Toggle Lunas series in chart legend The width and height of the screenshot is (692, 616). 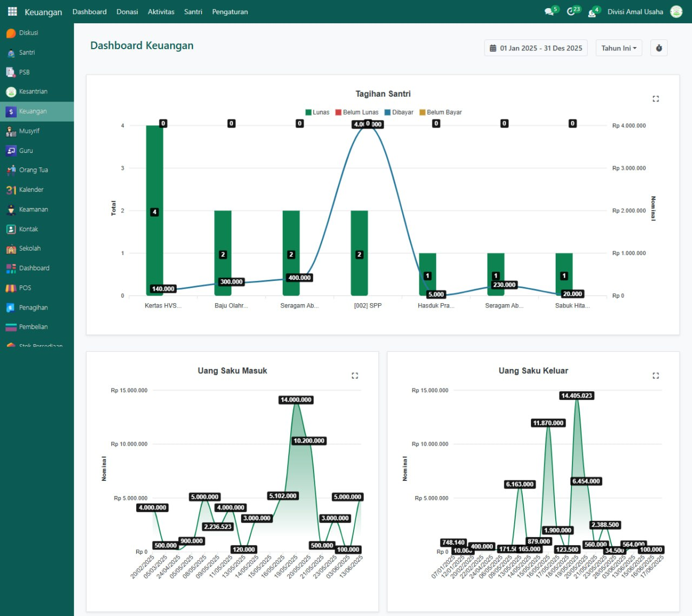(317, 112)
